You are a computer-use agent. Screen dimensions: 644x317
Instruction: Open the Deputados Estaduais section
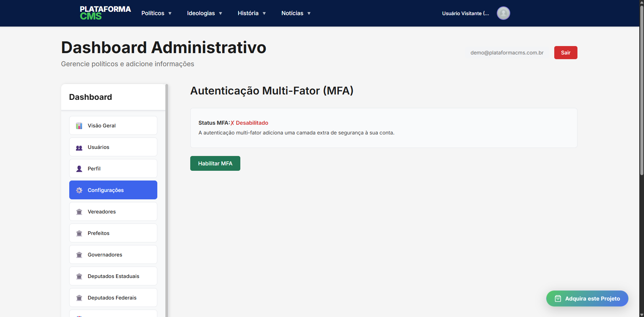113,276
